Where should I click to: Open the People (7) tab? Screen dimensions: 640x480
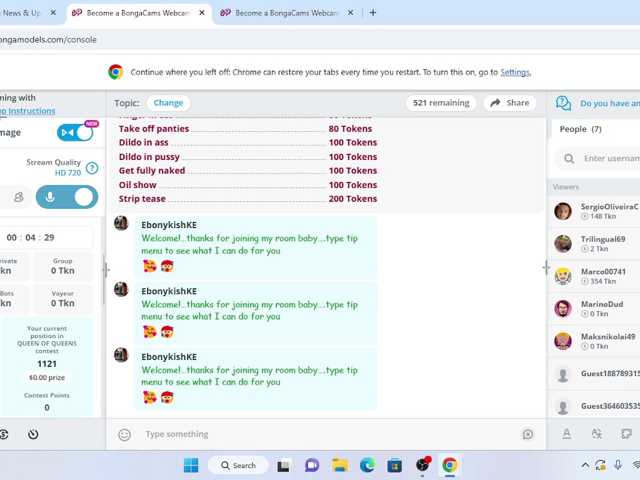point(580,129)
